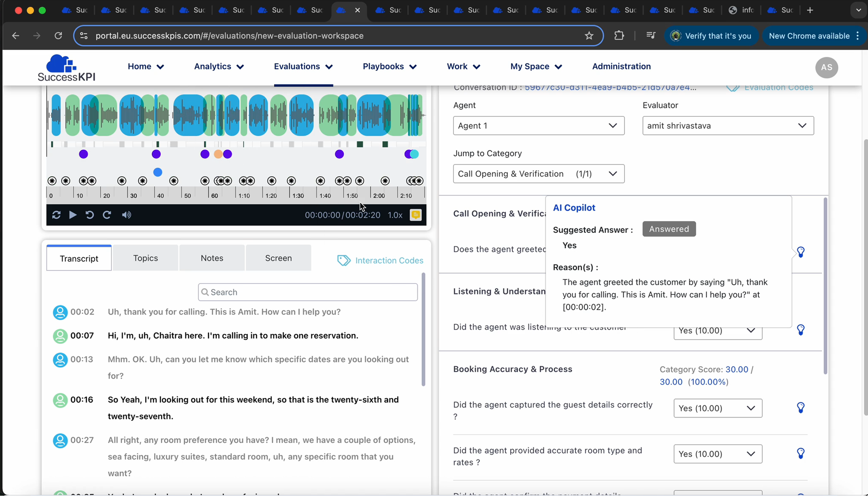The height and width of the screenshot is (496, 868).
Task: Show AI Copilot for room type question
Action: point(801,454)
